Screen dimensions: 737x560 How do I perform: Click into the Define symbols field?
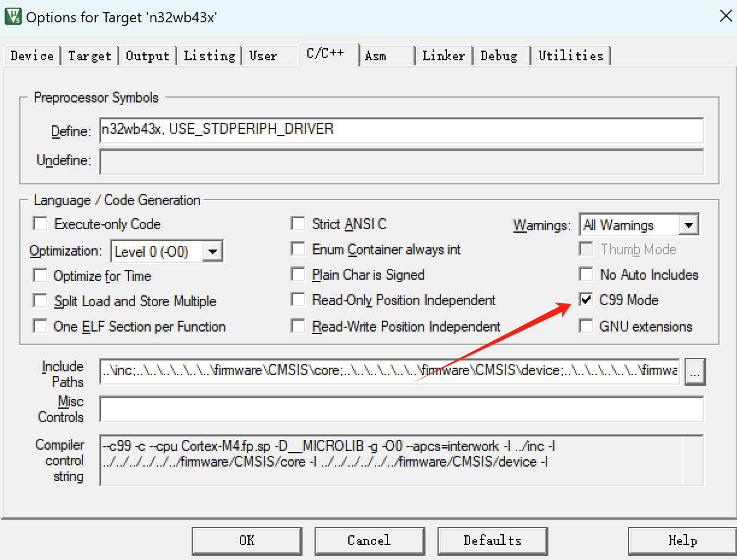(401, 130)
